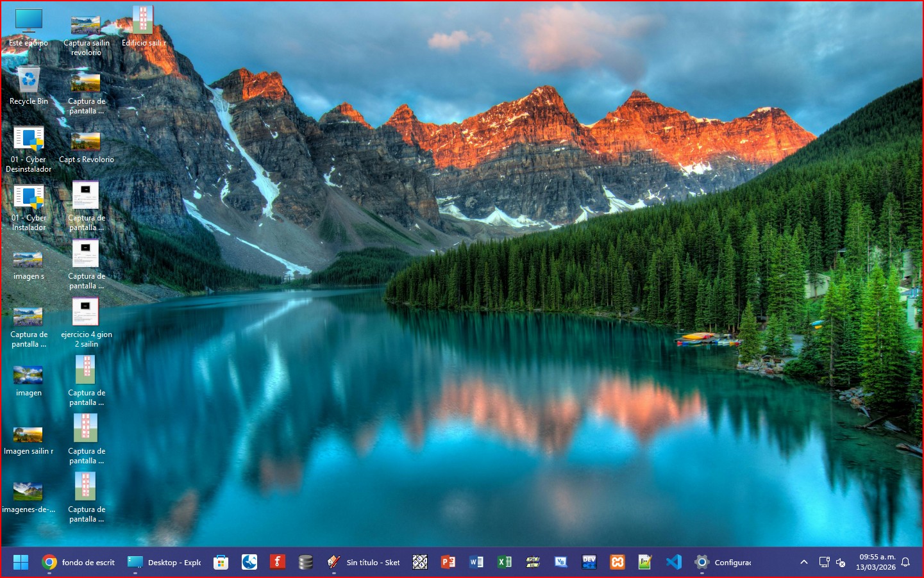Open Microsoft Store from taskbar
924x578 pixels.
point(221,562)
